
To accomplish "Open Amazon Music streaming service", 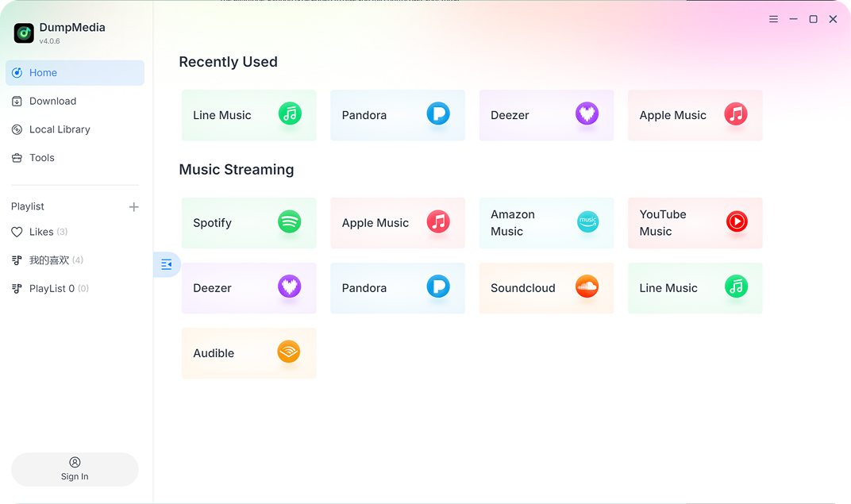I will pos(546,223).
